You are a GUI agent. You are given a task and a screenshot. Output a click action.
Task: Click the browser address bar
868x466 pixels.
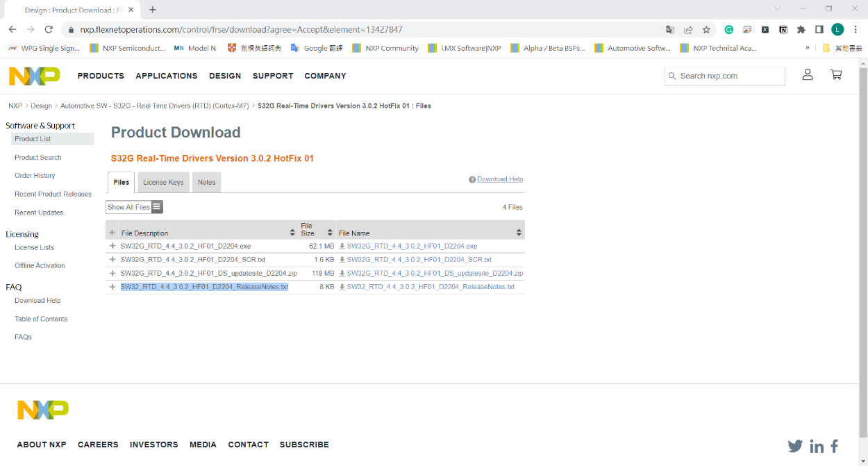tap(361, 30)
